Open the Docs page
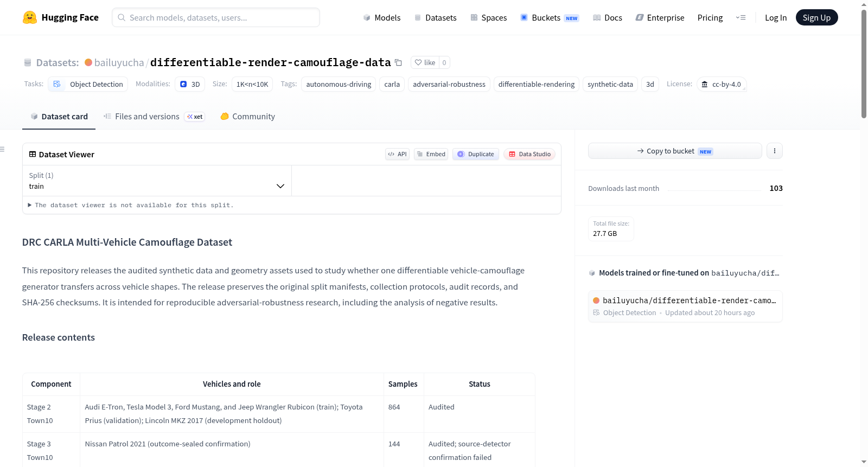 (608, 17)
